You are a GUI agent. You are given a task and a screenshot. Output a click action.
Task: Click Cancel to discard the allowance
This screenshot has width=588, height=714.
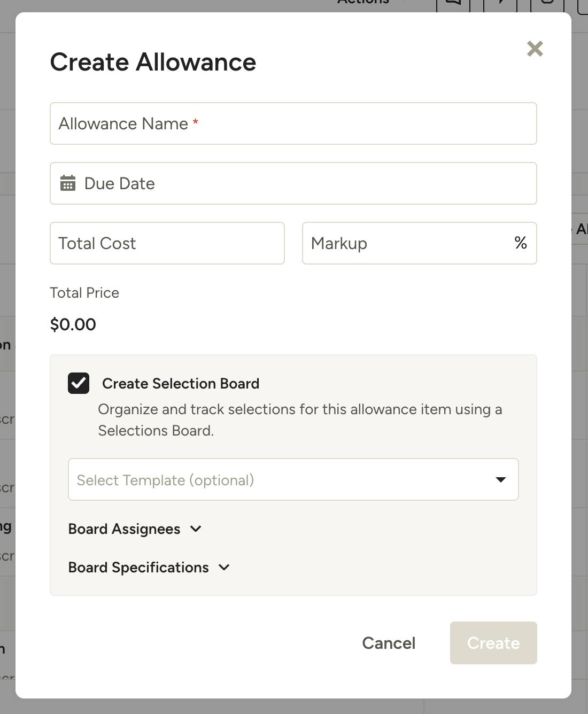click(x=389, y=643)
